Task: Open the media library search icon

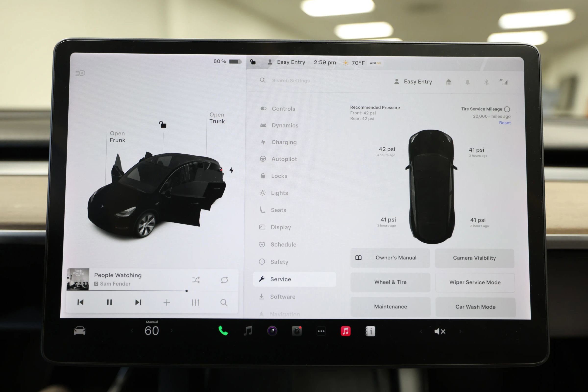Action: tap(224, 303)
